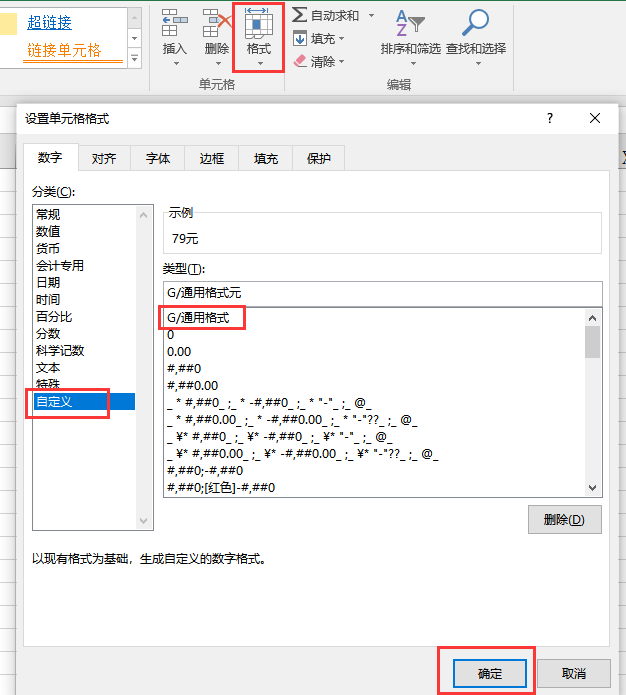Expand the 填充 dropdown arrow

341,39
